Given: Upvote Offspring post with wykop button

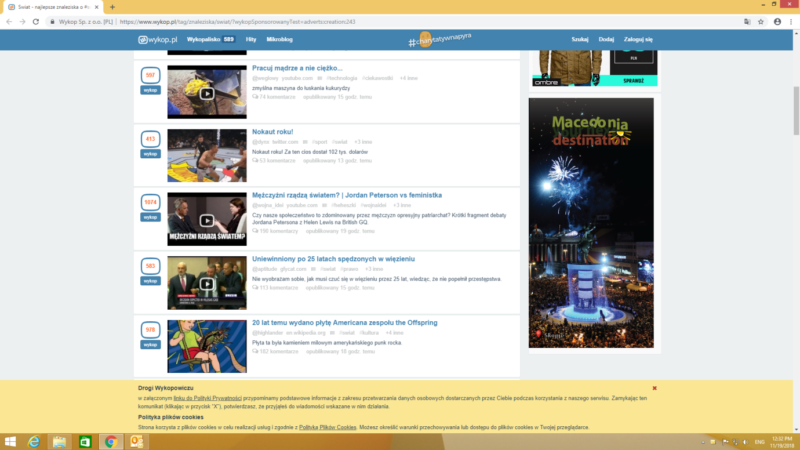Looking at the screenshot, I should click(151, 345).
